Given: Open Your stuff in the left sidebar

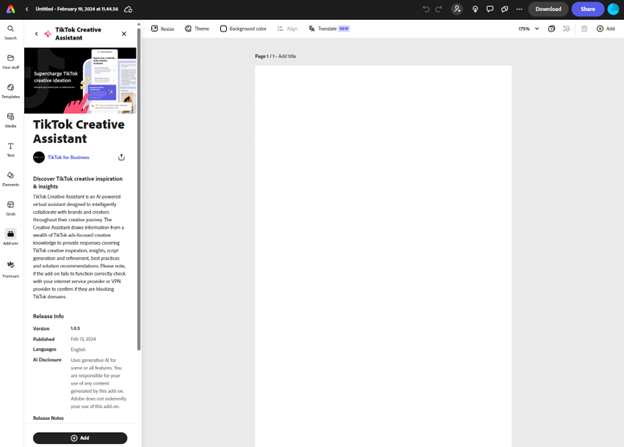Looking at the screenshot, I should (x=11, y=62).
